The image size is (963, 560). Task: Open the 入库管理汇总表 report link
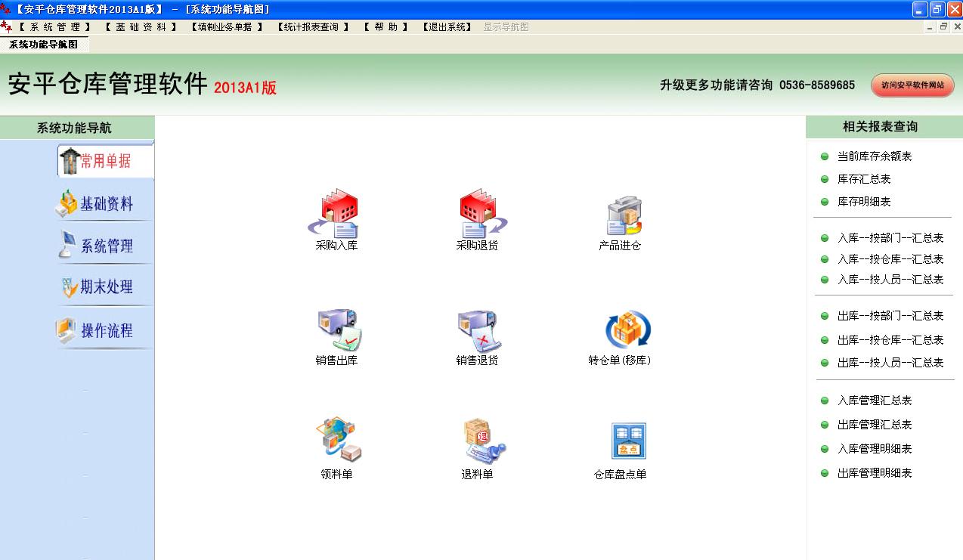875,401
